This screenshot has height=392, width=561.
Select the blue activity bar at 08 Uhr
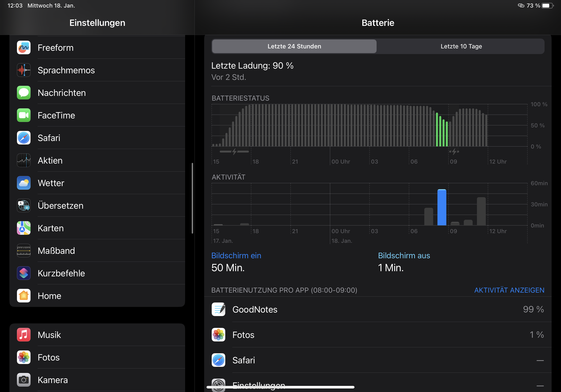[x=442, y=208]
